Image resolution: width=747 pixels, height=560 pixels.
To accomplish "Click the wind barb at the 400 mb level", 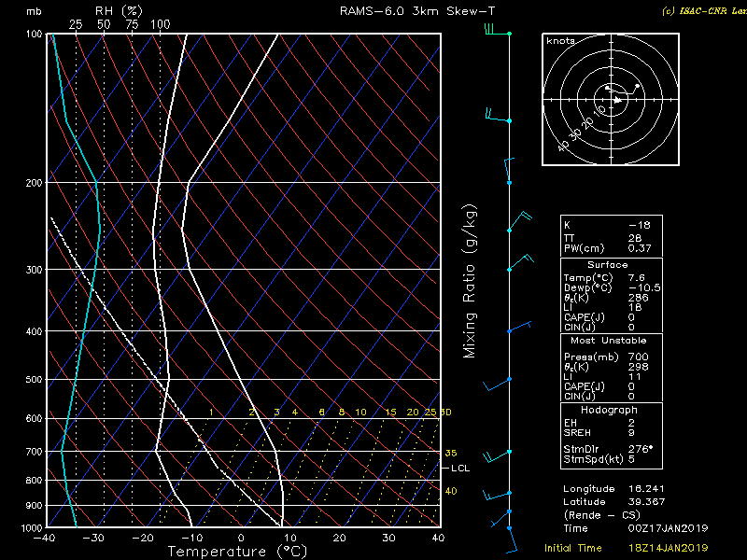I will click(x=519, y=327).
